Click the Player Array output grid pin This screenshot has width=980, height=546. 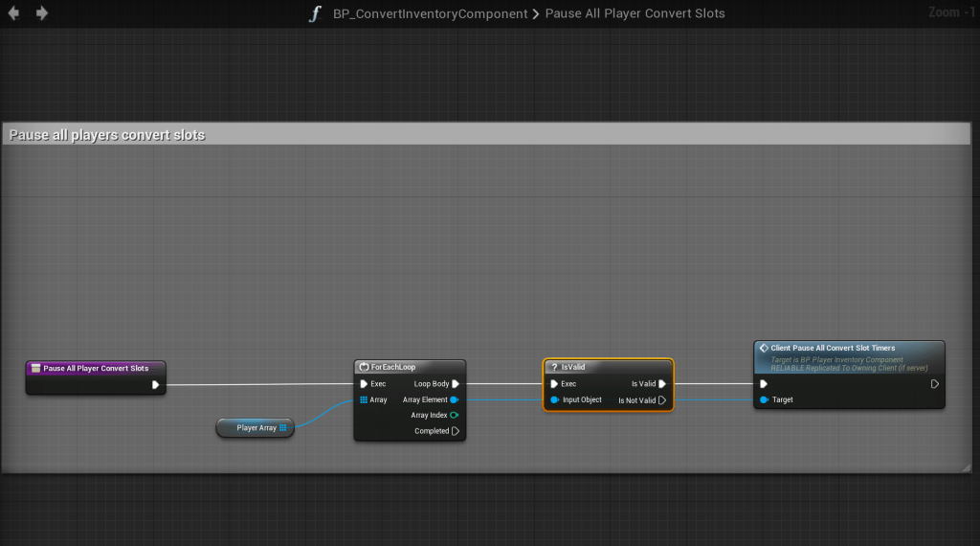[x=283, y=428]
